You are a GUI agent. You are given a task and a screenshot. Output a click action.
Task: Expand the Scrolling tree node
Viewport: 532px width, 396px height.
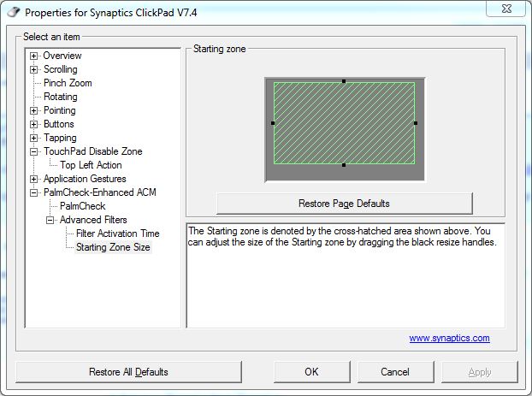(x=33, y=69)
